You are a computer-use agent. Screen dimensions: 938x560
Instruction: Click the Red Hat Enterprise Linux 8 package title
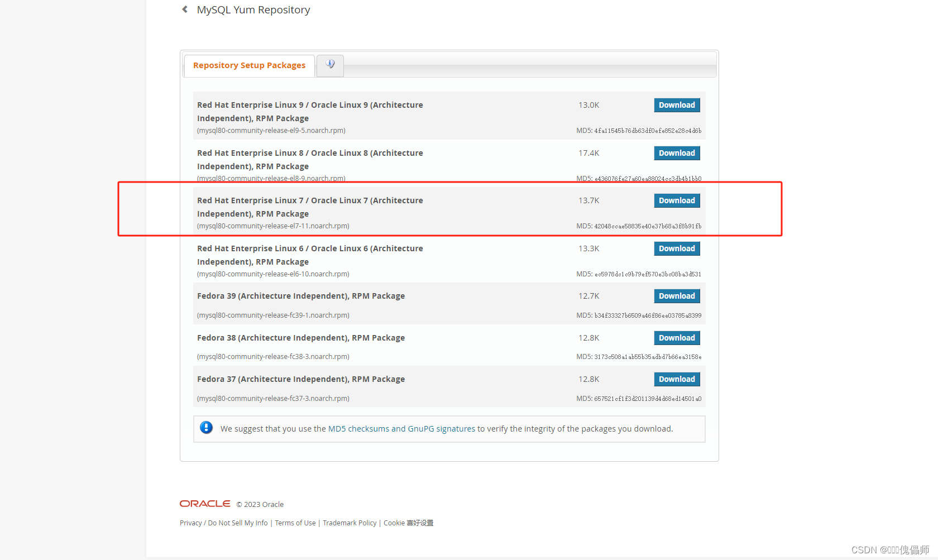pos(310,160)
